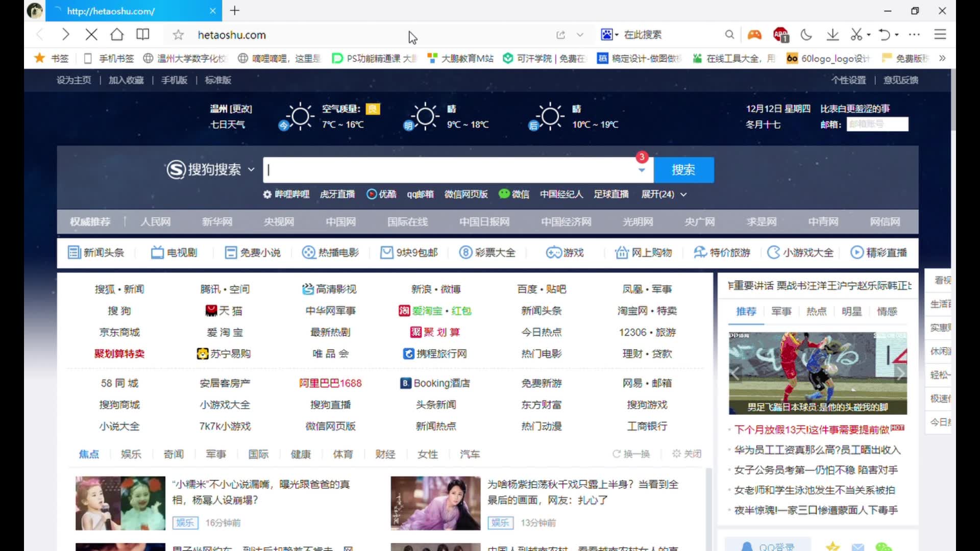The image size is (980, 551).
Task: Open 热播电影 film icon link
Action: coord(330,253)
